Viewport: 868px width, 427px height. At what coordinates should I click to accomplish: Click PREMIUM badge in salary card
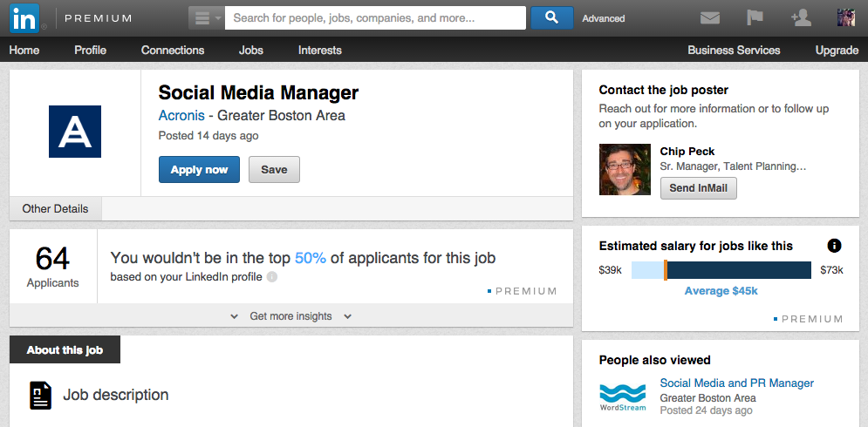click(808, 319)
